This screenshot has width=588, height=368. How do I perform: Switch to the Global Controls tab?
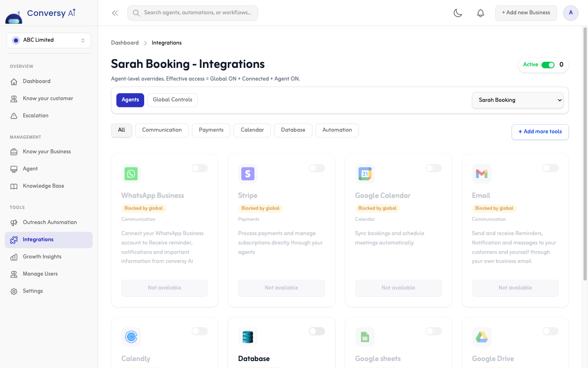[172, 100]
